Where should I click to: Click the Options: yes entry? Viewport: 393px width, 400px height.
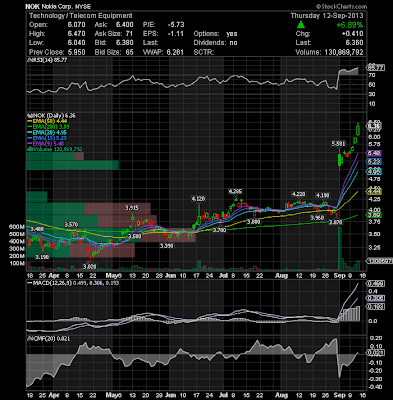pos(215,34)
